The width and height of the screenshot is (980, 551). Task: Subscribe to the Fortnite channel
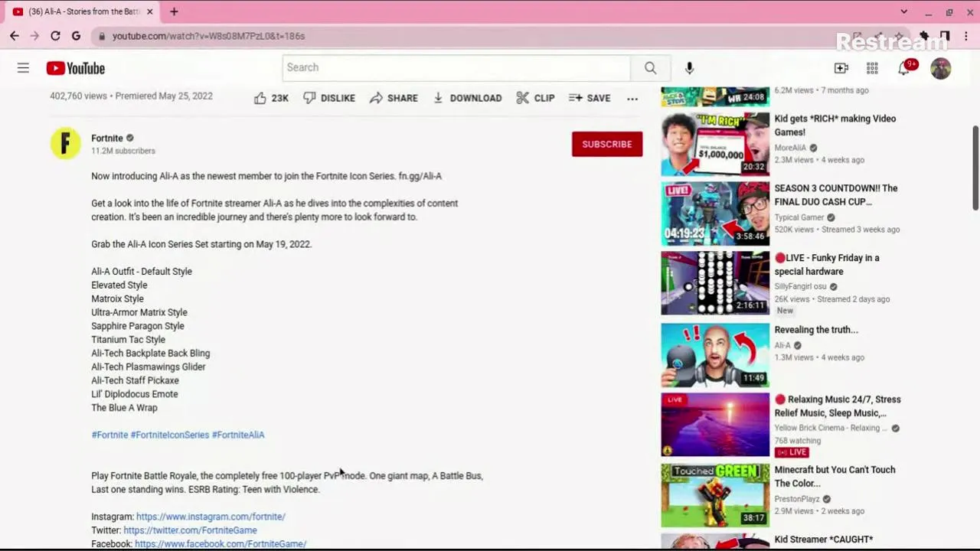tap(607, 144)
